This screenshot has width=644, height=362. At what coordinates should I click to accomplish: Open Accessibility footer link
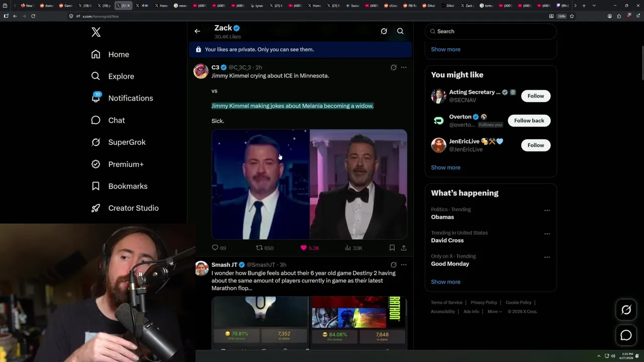click(x=443, y=312)
